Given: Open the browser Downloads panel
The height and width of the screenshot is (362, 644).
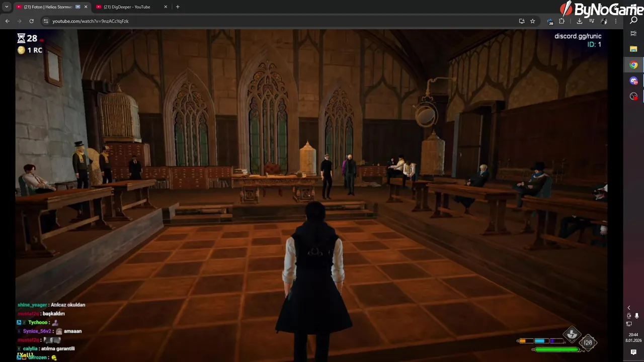Looking at the screenshot, I should [x=580, y=21].
